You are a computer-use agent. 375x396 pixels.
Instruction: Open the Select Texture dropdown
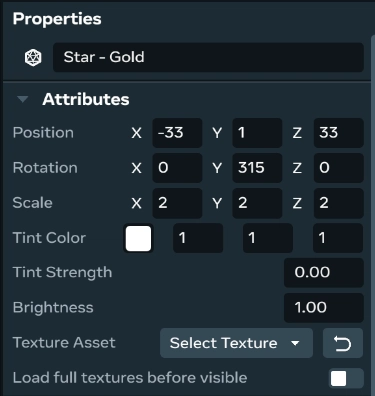(236, 343)
